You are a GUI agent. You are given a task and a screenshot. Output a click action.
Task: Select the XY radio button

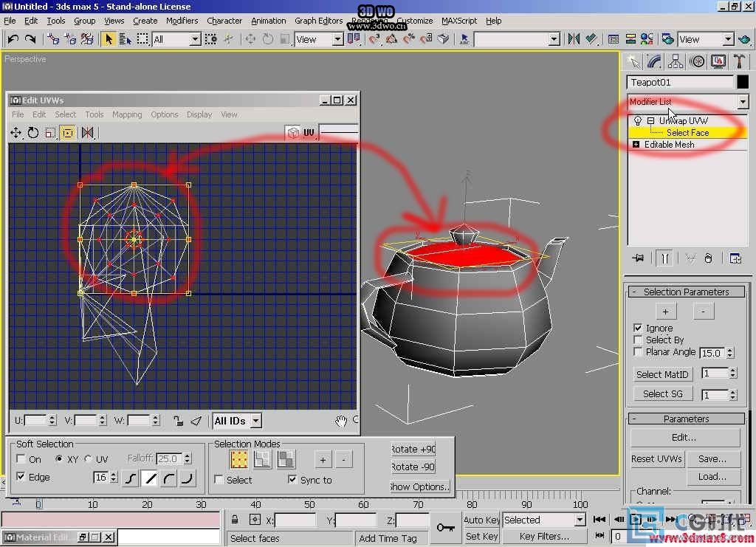59,458
